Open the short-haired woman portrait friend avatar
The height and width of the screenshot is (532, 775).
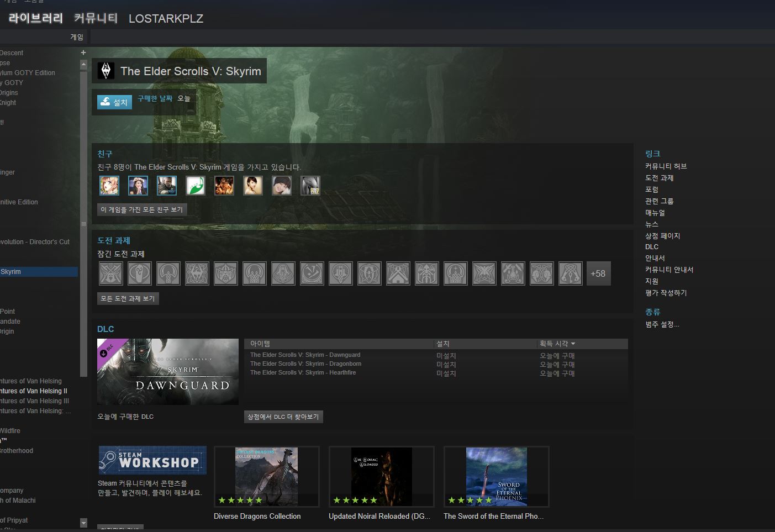pyautogui.click(x=253, y=186)
